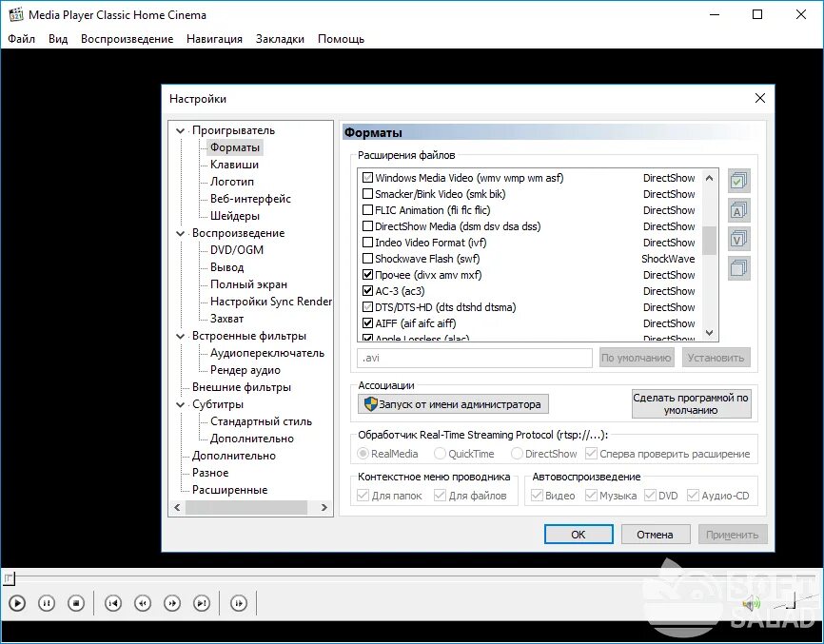
Task: Collapse the Проигрыватель tree node
Action: 180,130
